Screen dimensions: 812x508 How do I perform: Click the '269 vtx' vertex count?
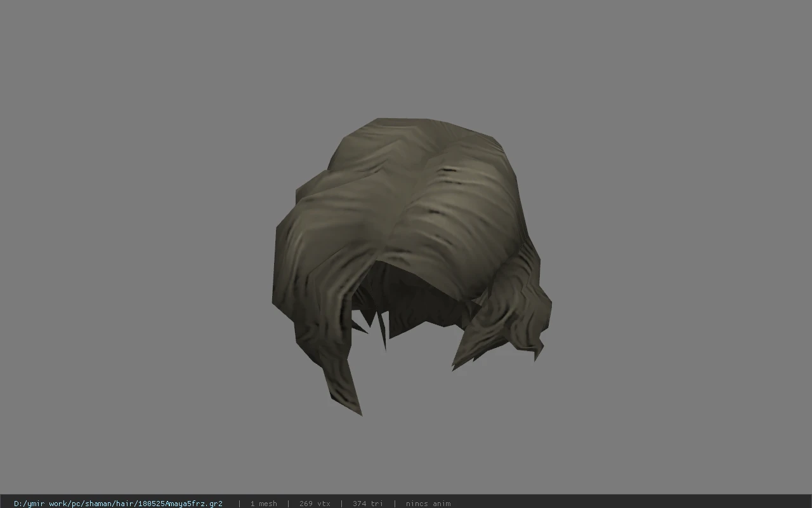pos(315,504)
